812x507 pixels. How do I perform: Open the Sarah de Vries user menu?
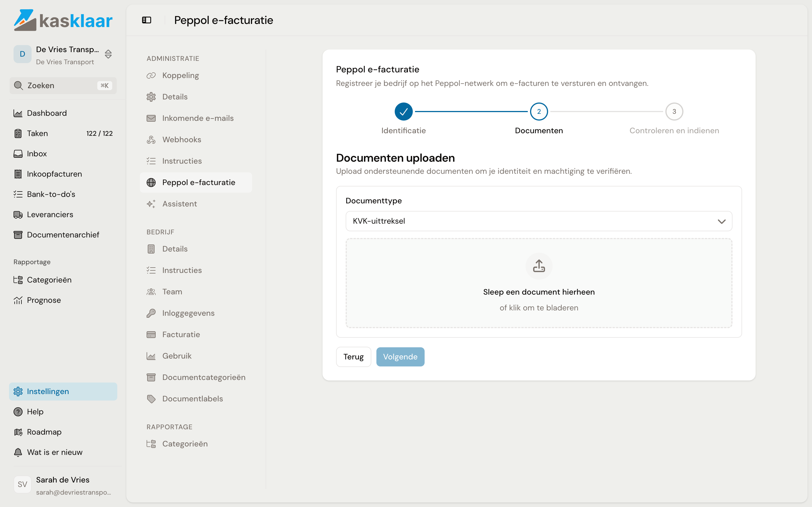coord(63,485)
